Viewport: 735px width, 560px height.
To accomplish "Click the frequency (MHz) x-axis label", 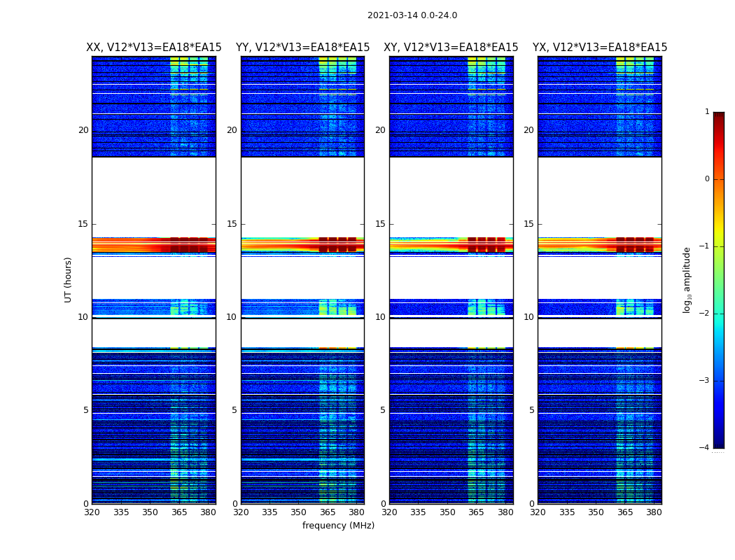I will pyautogui.click(x=338, y=526).
